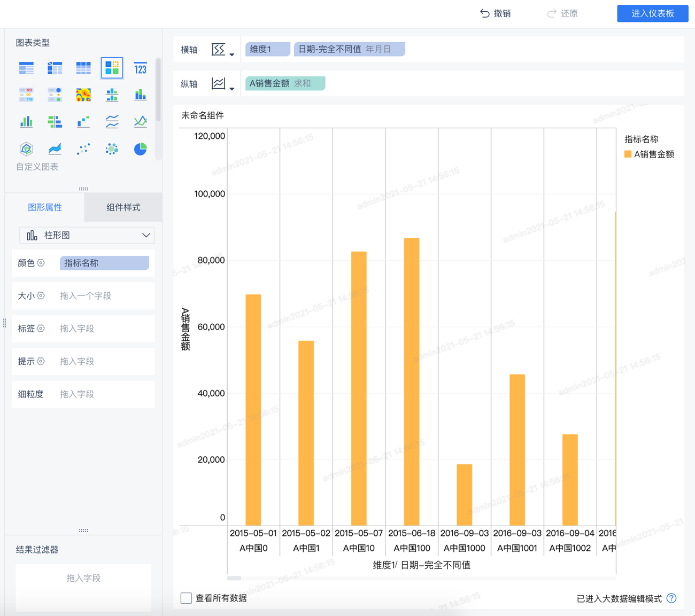Click the 维度1/ 日期-完全不同值 axis title
Screen dimensions: 695x616
(422, 565)
